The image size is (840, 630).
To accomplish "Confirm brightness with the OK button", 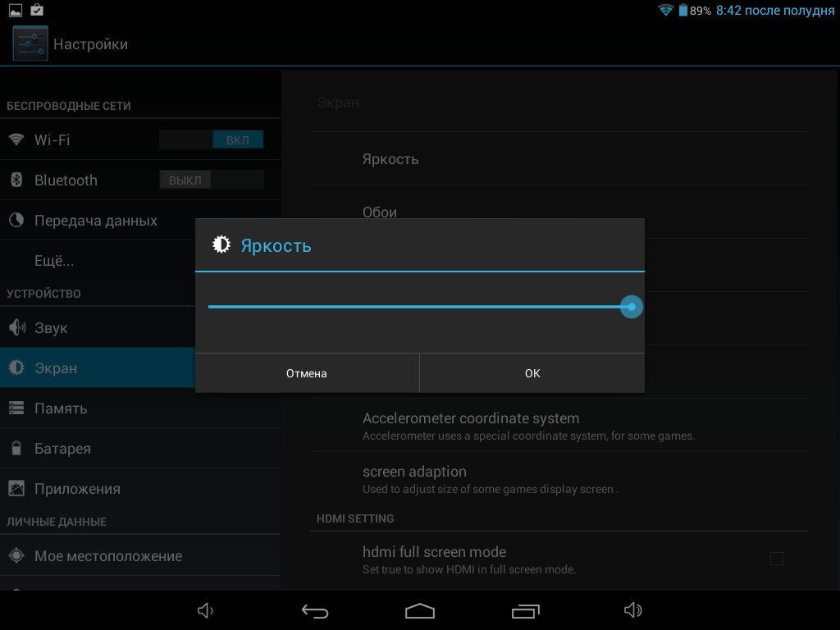I will click(532, 373).
